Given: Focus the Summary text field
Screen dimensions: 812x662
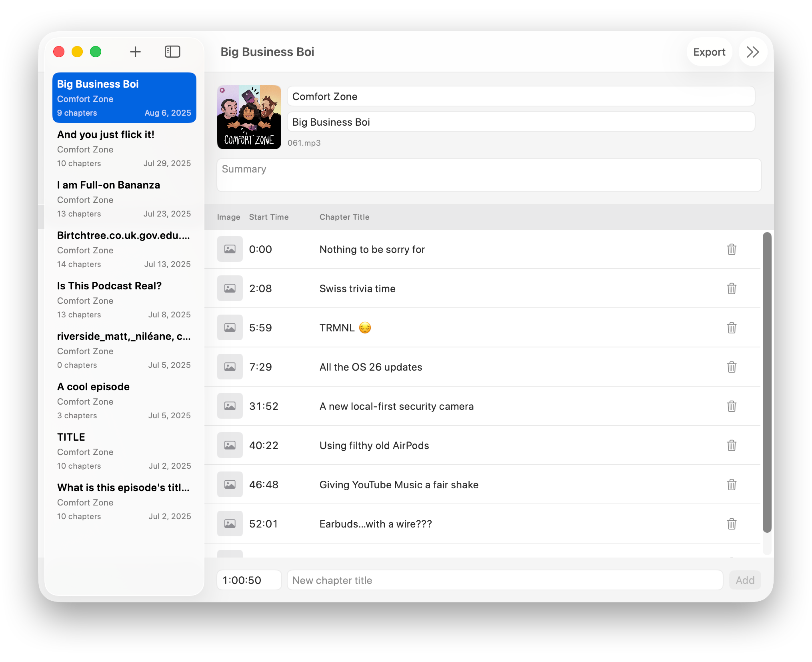Looking at the screenshot, I should (x=488, y=175).
